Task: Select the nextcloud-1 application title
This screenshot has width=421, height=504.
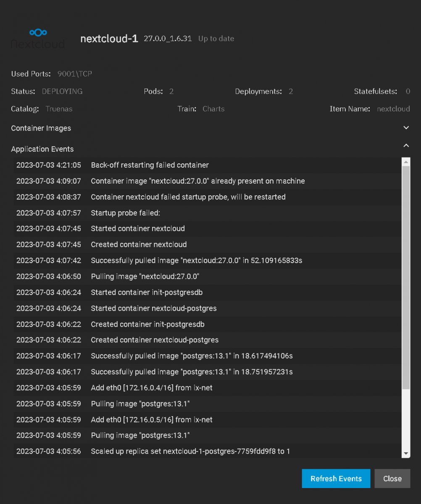Action: 109,39
